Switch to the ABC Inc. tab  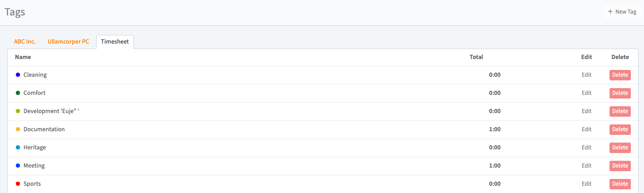point(25,41)
